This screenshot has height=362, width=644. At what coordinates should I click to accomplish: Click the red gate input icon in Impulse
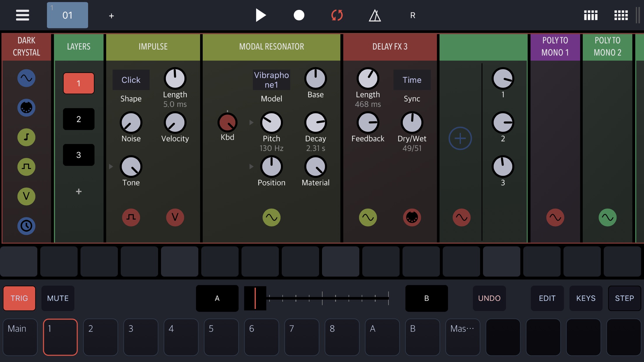pos(131,217)
